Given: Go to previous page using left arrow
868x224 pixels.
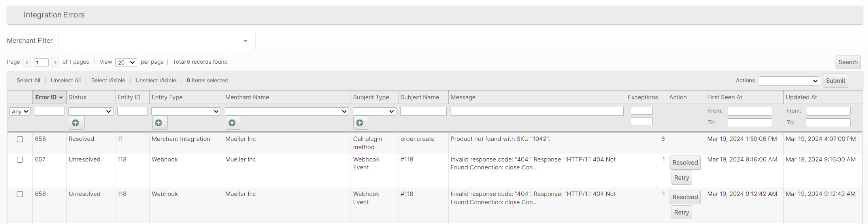Looking at the screenshot, I should click(27, 62).
